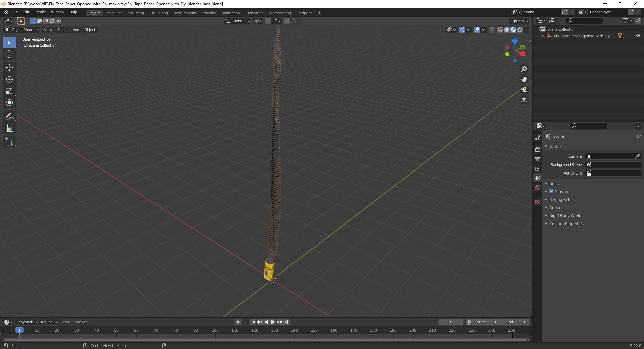
Task: Pin the Scene properties context
Action: (x=638, y=136)
